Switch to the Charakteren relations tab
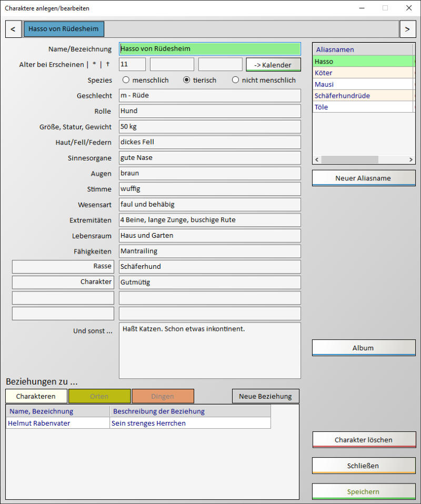This screenshot has height=504, width=421. 36,396
